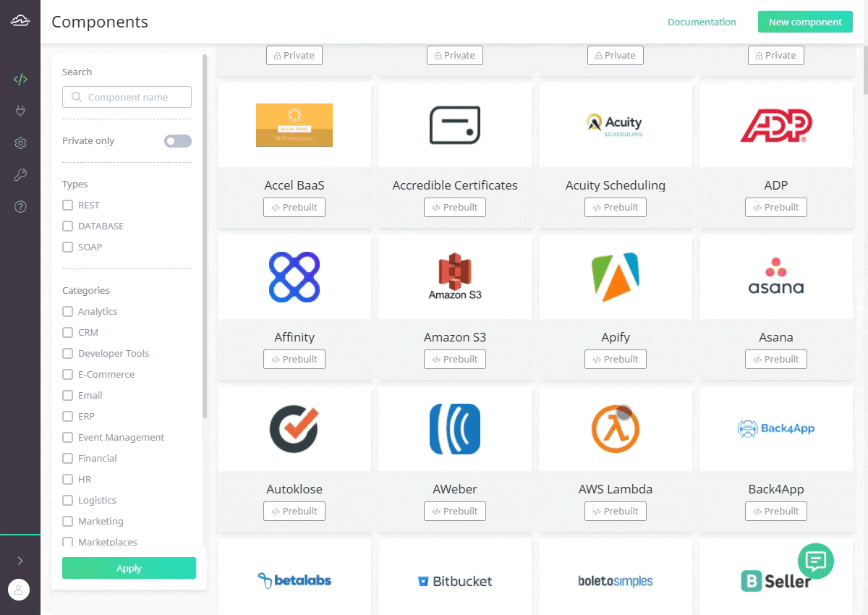Open the plug connections icon in sidebar
This screenshot has height=615, width=868.
[20, 111]
